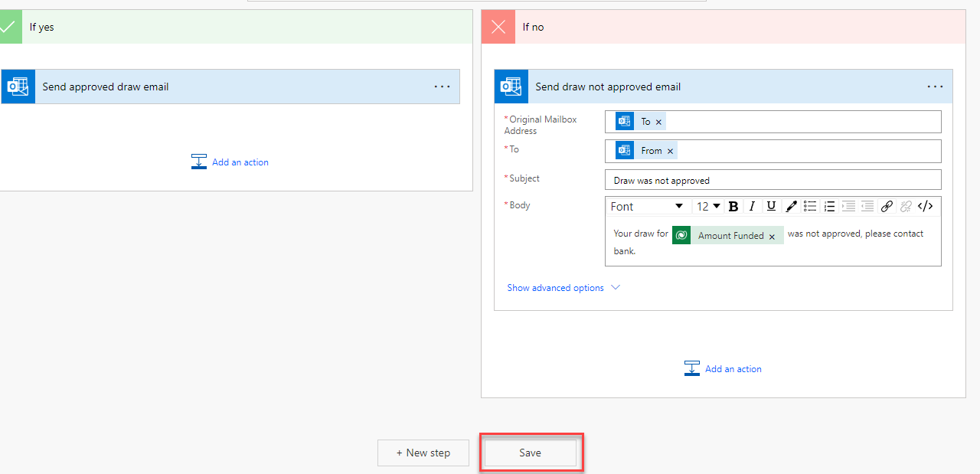980x474 pixels.
Task: Remove the To token from Original Mailbox Address
Action: 658,123
